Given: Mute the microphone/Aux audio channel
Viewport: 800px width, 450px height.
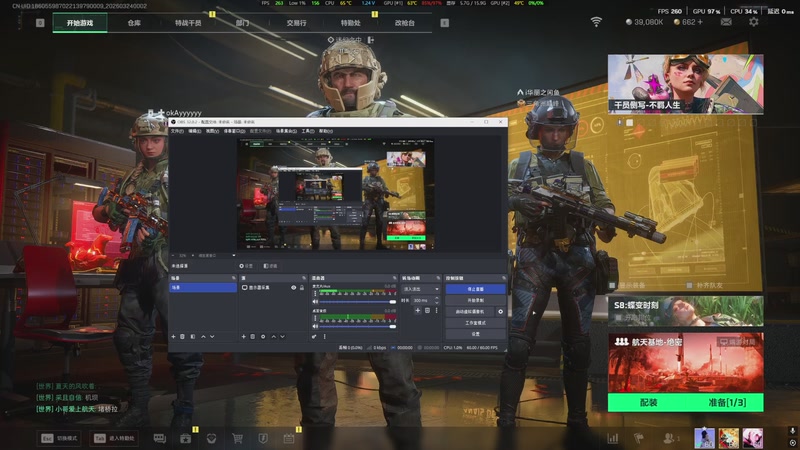Looking at the screenshot, I should pyautogui.click(x=315, y=302).
